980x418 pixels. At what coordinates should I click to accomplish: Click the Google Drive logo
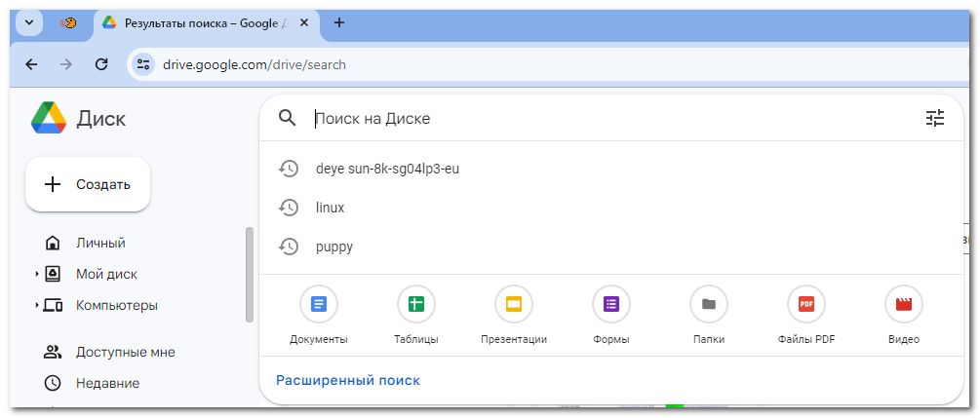[49, 118]
